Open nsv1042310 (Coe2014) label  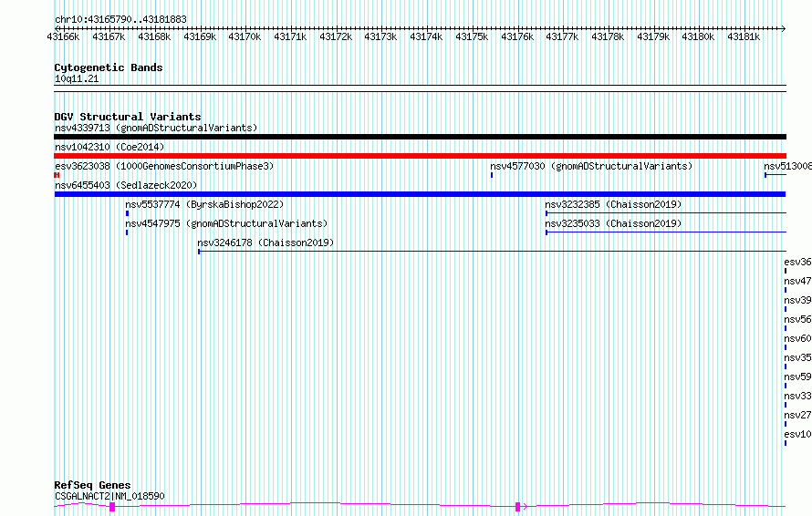coord(109,147)
